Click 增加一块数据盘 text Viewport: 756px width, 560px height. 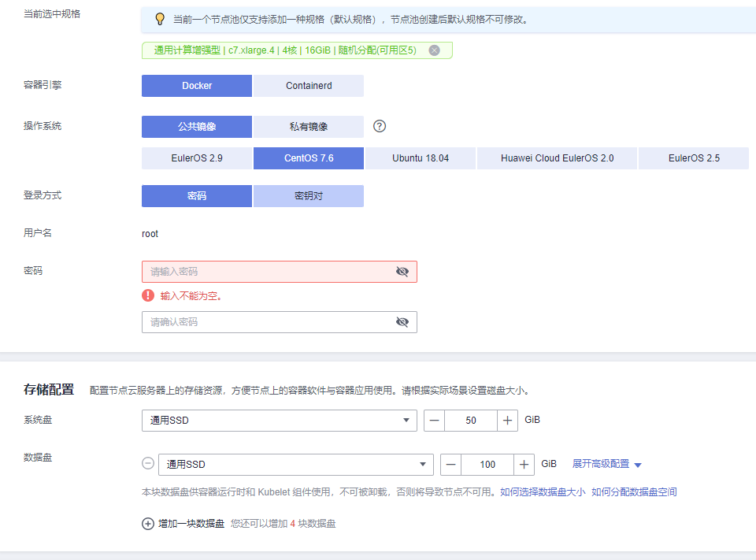tap(191, 523)
